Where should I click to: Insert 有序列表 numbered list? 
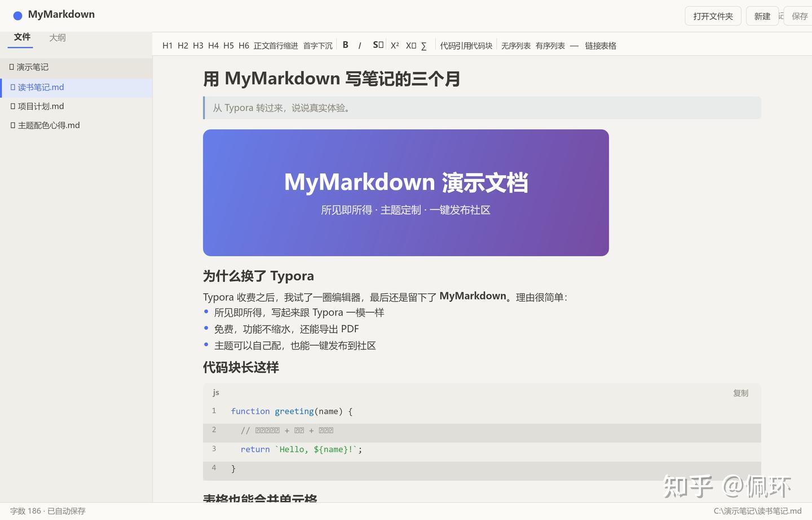coord(550,46)
